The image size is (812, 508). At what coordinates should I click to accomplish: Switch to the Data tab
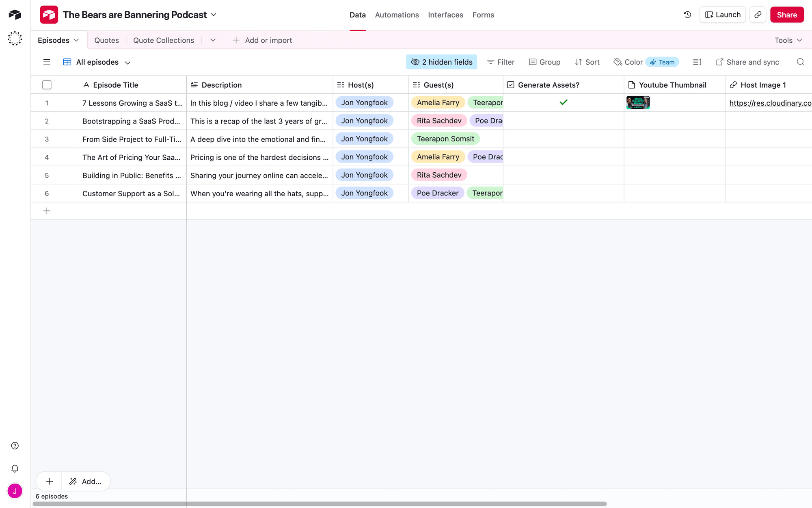pos(357,15)
